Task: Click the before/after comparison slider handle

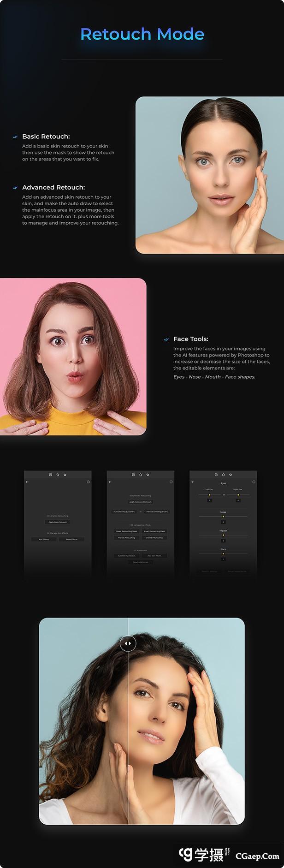Action: click(x=128, y=643)
